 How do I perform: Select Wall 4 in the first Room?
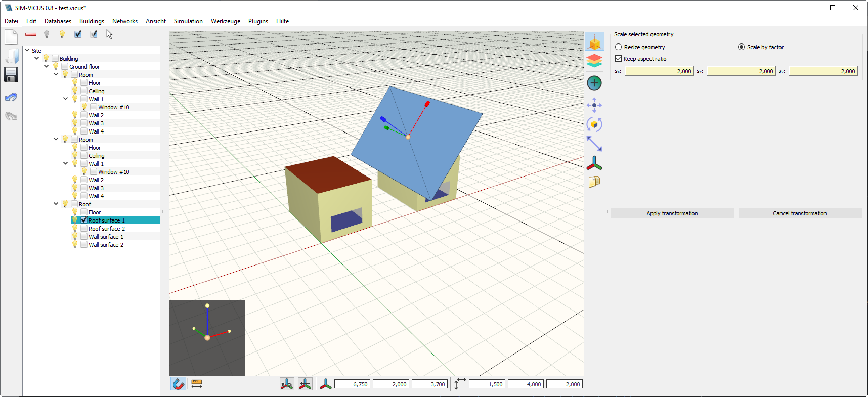(x=96, y=131)
